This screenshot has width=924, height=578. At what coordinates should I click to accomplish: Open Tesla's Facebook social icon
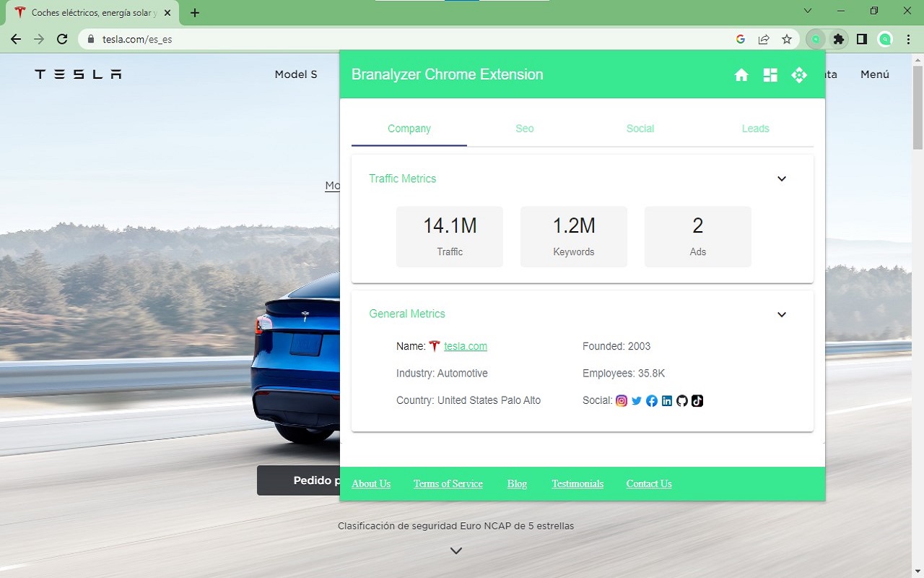(652, 400)
